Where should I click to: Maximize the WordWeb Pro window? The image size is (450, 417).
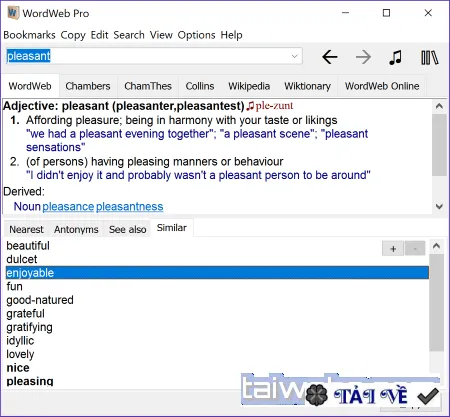[386, 13]
